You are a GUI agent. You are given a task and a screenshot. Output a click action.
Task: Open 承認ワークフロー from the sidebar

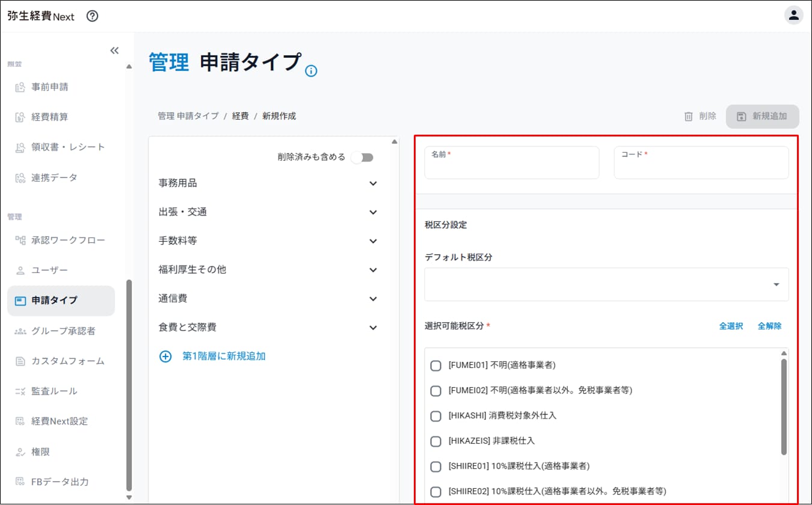(68, 240)
